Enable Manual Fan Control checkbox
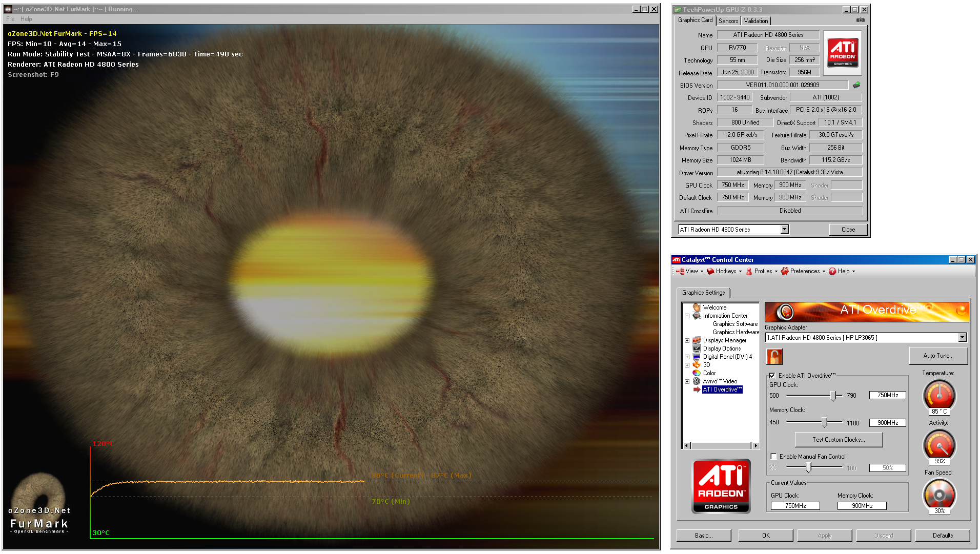The width and height of the screenshot is (980, 554). 774,457
